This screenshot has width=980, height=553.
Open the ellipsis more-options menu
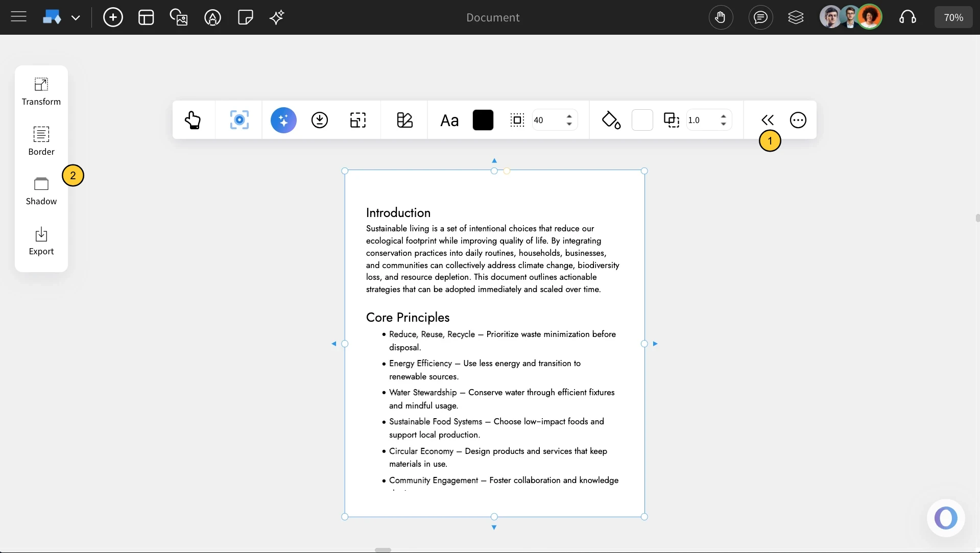coord(798,120)
